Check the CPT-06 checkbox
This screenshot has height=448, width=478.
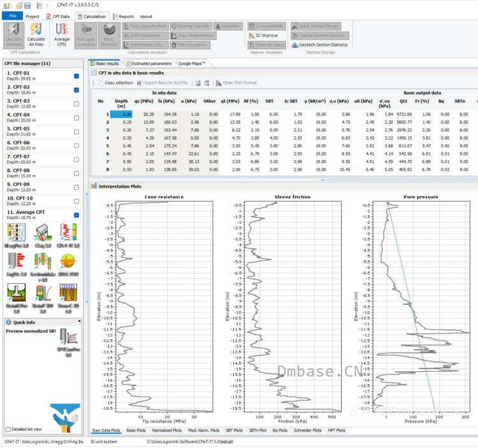pyautogui.click(x=76, y=146)
